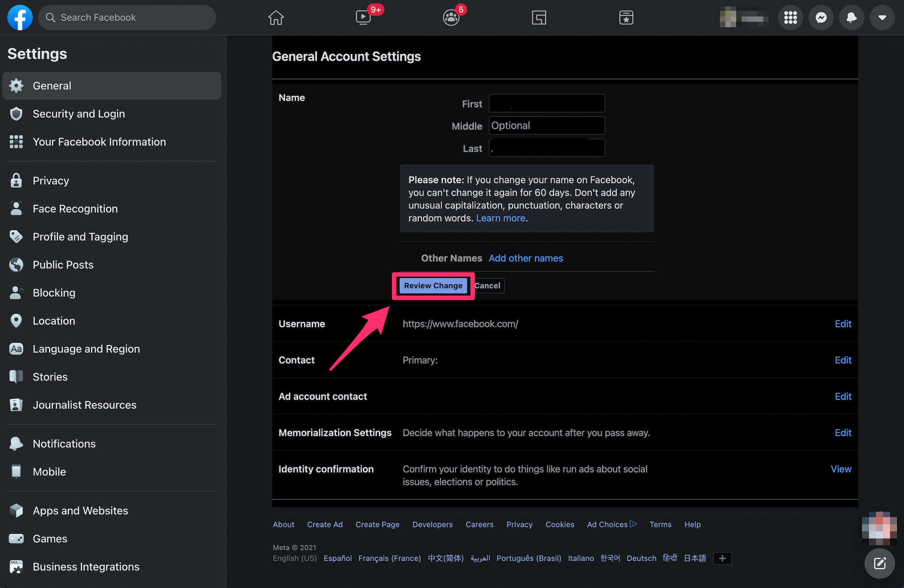This screenshot has width=904, height=588.
Task: Edit the Username row
Action: click(x=843, y=324)
